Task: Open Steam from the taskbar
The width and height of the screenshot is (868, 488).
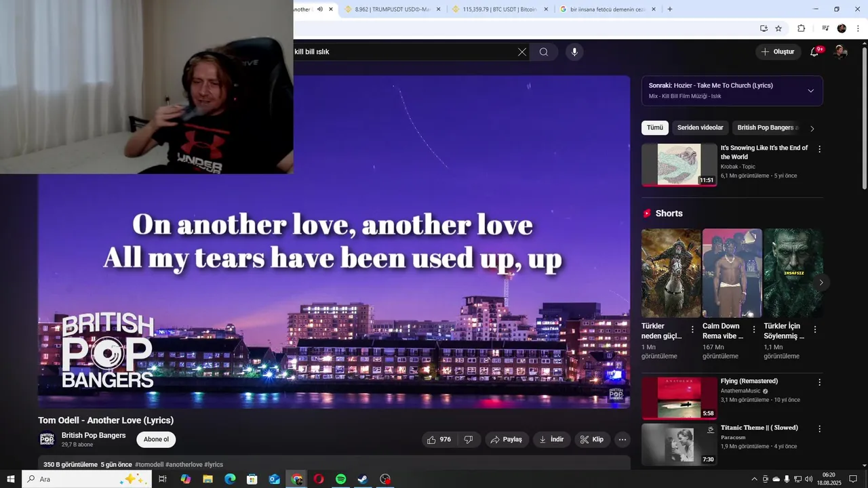Action: 363,479
